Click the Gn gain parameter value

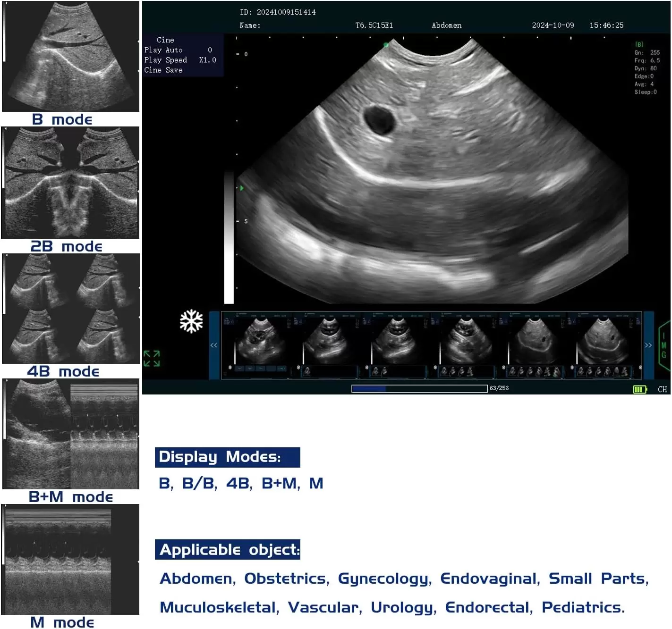pos(655,53)
